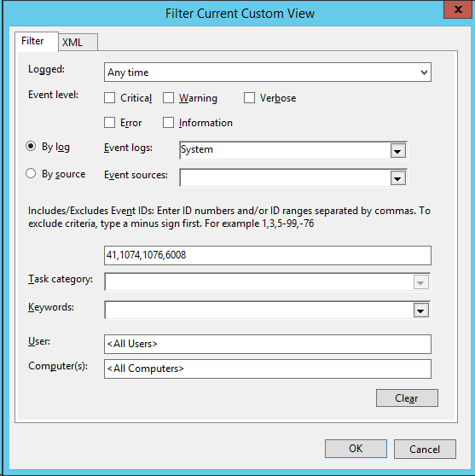Enable the Error event level checkbox
Screen dimensions: 475x476
click(109, 123)
